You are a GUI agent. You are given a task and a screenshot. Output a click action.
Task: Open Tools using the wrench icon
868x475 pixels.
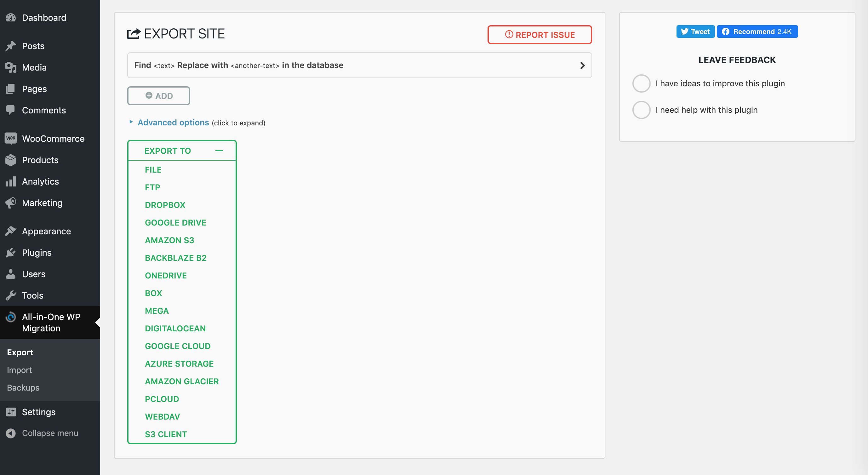(10, 295)
